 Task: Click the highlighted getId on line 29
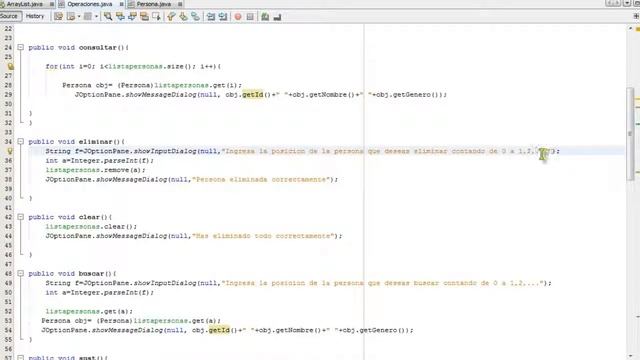(x=253, y=95)
